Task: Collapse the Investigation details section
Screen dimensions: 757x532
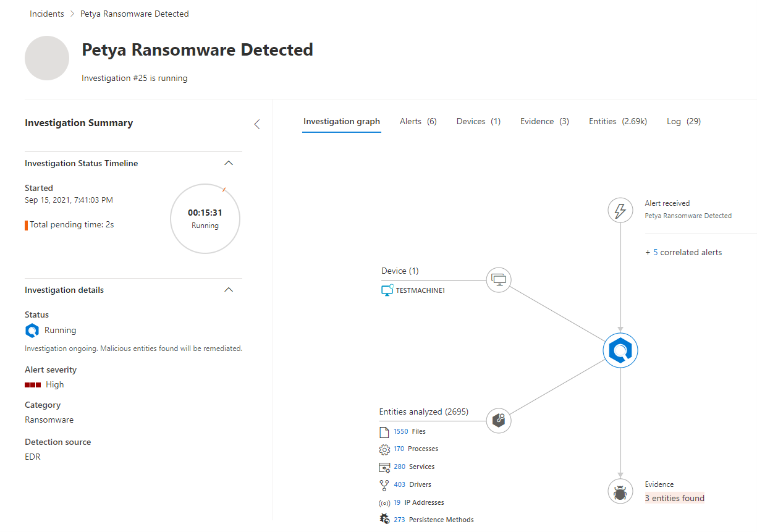Action: coord(229,289)
